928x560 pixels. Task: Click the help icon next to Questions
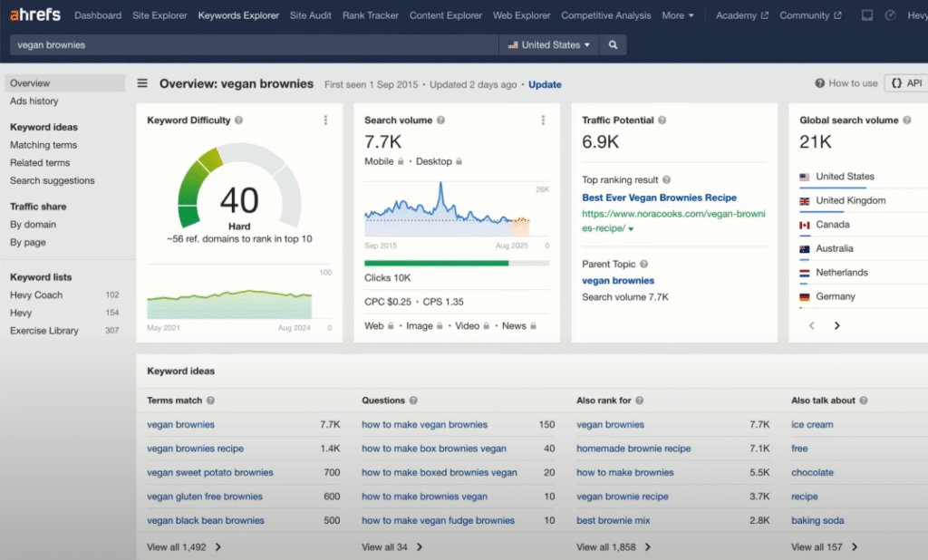point(413,401)
